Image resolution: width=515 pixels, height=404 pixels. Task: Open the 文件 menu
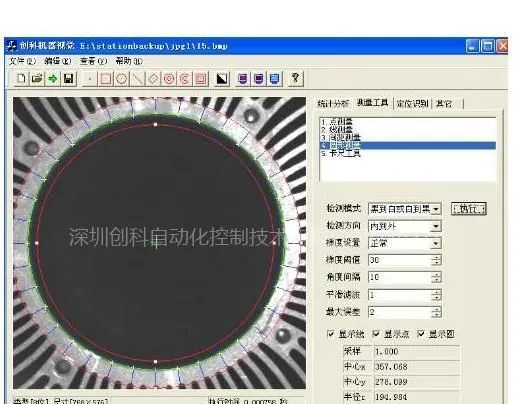pyautogui.click(x=22, y=61)
